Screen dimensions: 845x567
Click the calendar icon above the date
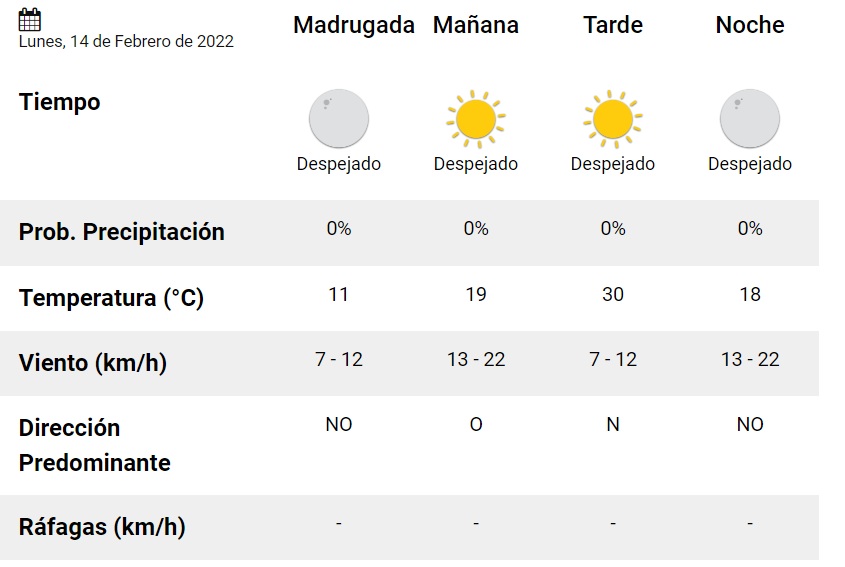click(x=30, y=19)
